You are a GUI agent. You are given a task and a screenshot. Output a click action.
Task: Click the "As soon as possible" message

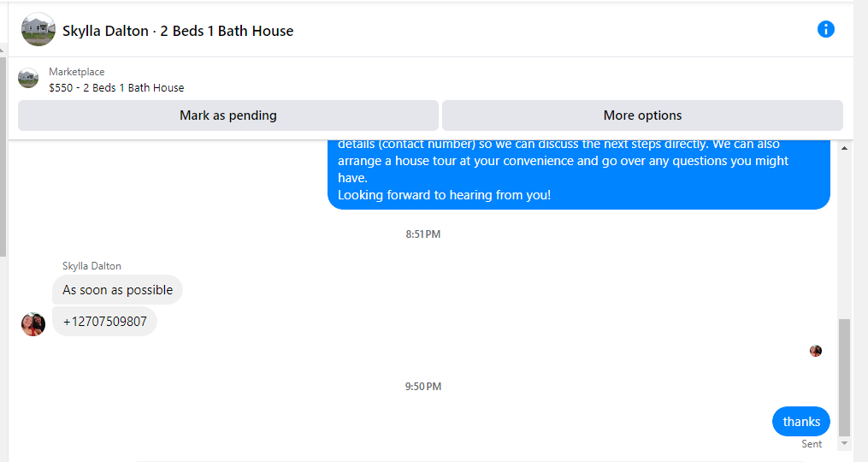tap(117, 290)
